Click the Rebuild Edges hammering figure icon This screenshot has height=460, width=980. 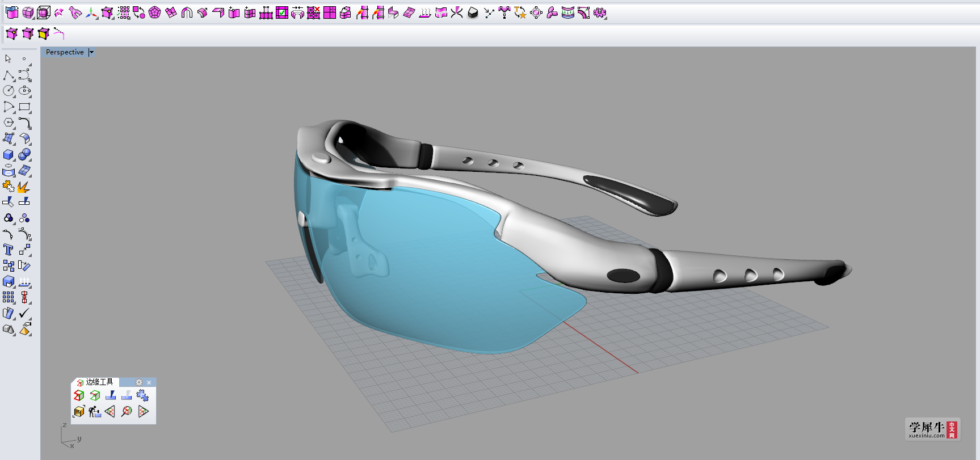pyautogui.click(x=95, y=411)
